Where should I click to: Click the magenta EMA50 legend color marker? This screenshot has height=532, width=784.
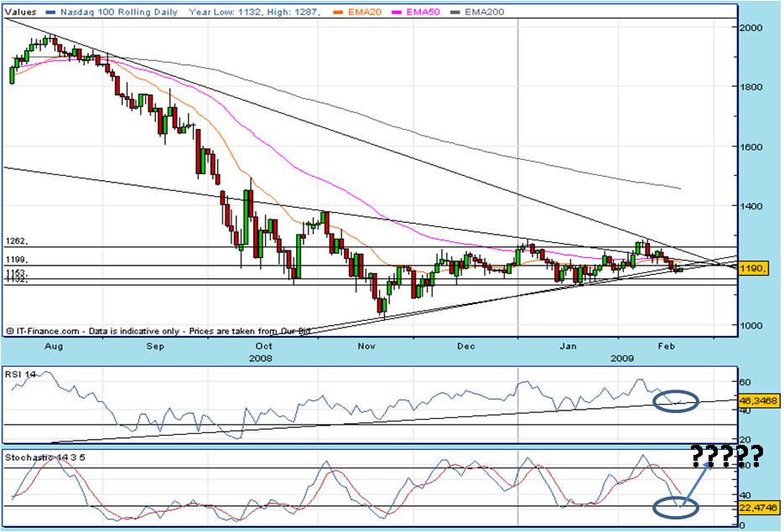pyautogui.click(x=398, y=12)
